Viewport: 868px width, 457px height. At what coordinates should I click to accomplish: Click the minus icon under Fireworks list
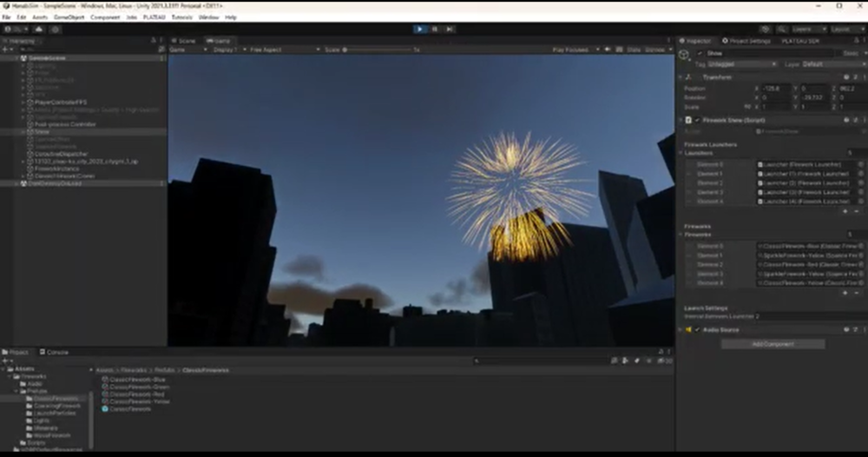pos(858,293)
